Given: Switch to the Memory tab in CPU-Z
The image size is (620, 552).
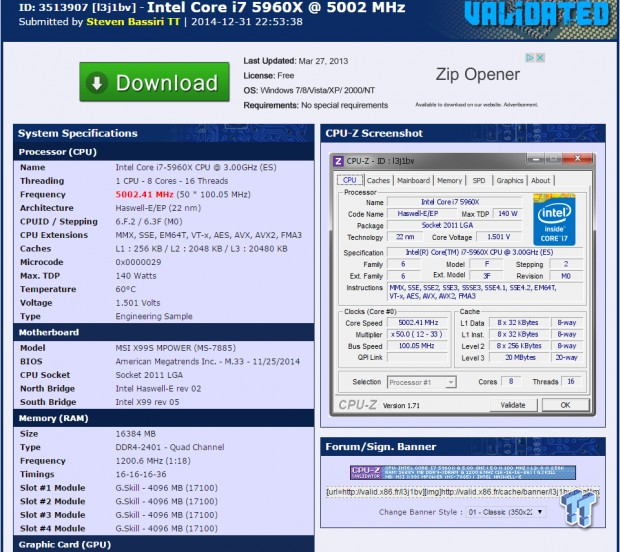Looking at the screenshot, I should tap(449, 180).
